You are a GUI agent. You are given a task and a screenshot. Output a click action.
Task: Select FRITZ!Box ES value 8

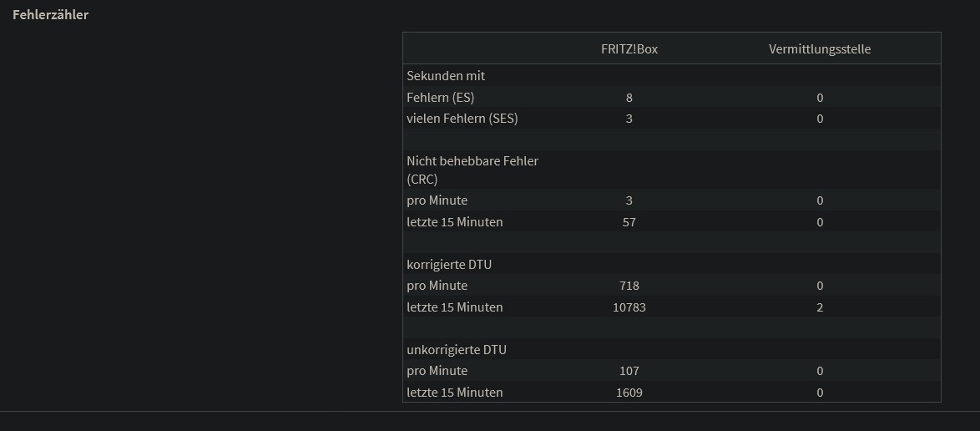coord(629,98)
